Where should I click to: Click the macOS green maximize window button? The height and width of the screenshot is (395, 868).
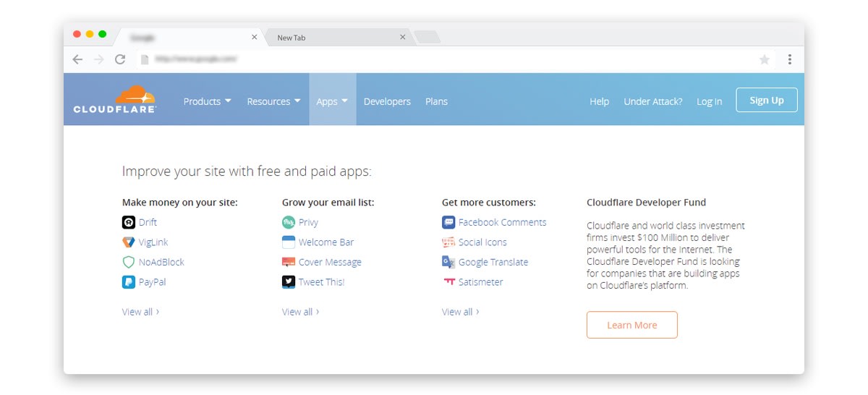103,34
